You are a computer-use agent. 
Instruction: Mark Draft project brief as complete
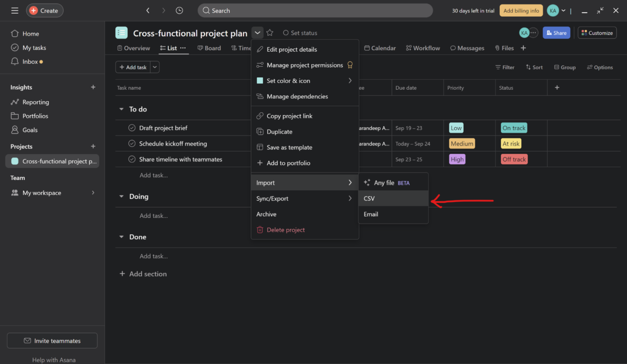click(131, 128)
